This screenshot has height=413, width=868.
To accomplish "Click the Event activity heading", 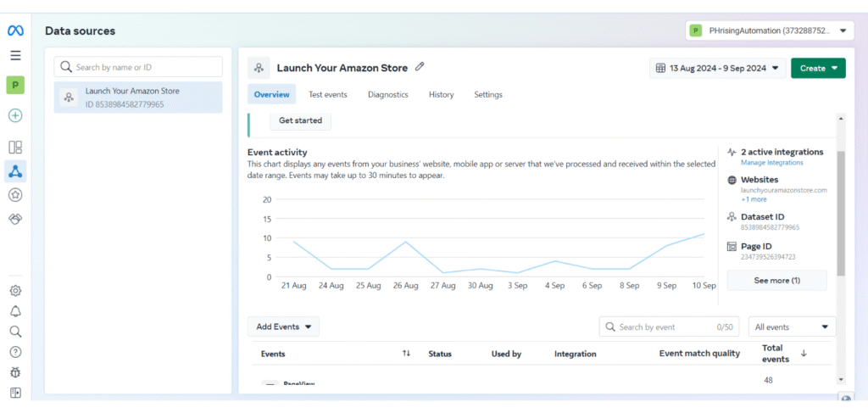I will 277,153.
